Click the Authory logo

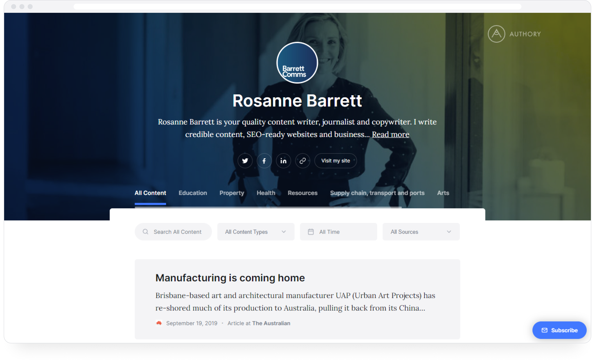[x=514, y=34]
